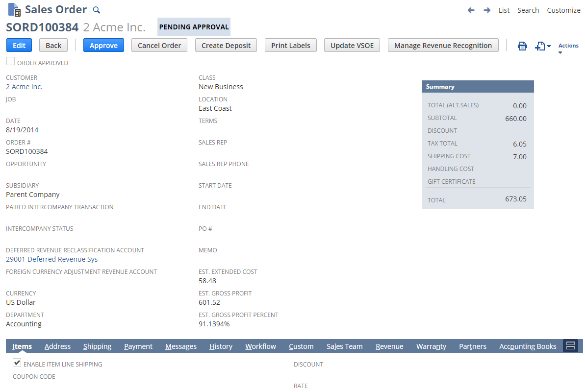Go to the next record arrow

tap(487, 10)
